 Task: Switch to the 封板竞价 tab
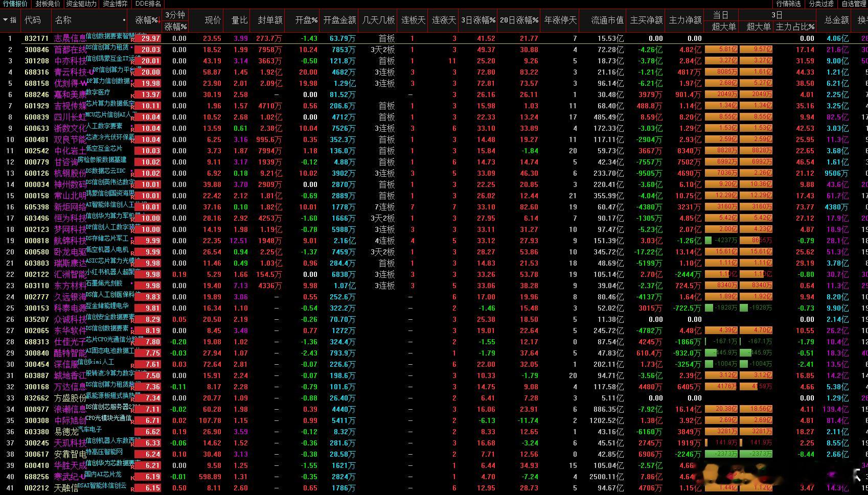pos(48,4)
